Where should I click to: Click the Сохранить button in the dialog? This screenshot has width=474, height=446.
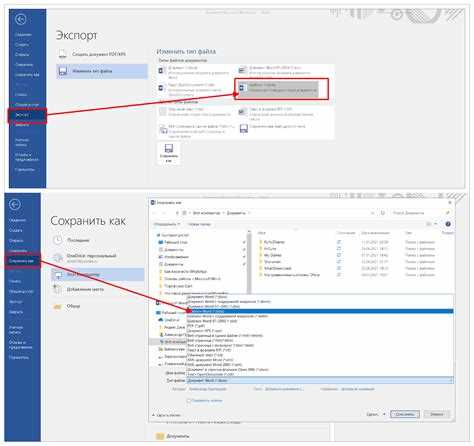pyautogui.click(x=405, y=414)
